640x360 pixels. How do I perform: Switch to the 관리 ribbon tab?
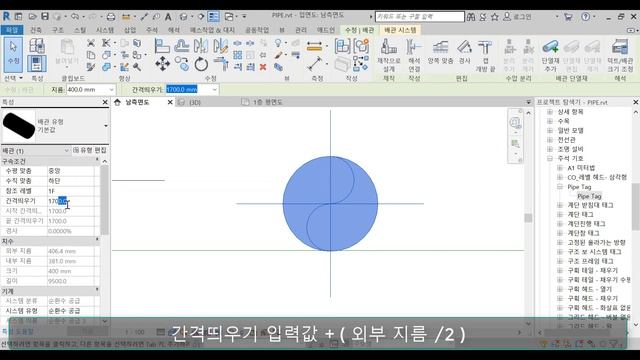click(x=301, y=30)
